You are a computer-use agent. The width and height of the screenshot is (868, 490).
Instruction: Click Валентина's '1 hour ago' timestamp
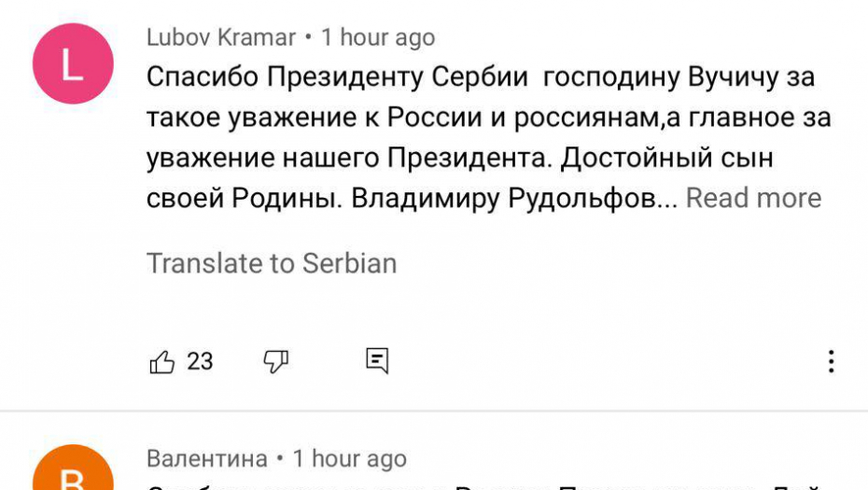pyautogui.click(x=350, y=459)
